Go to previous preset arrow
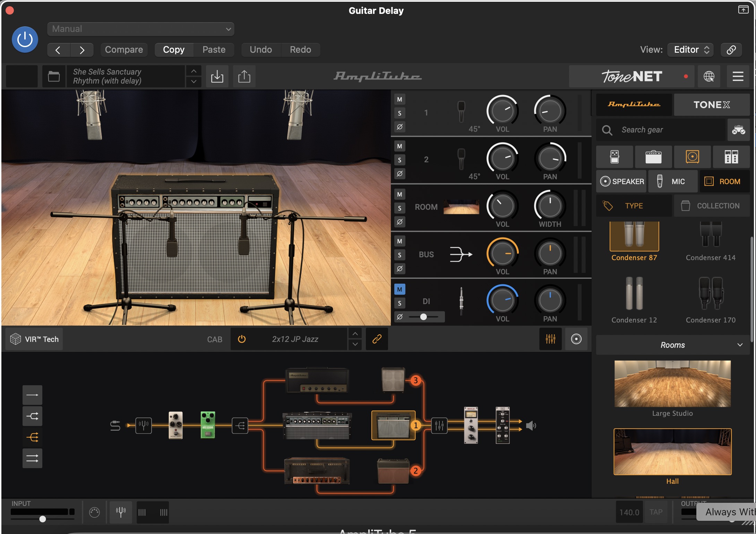The width and height of the screenshot is (756, 534). click(58, 50)
